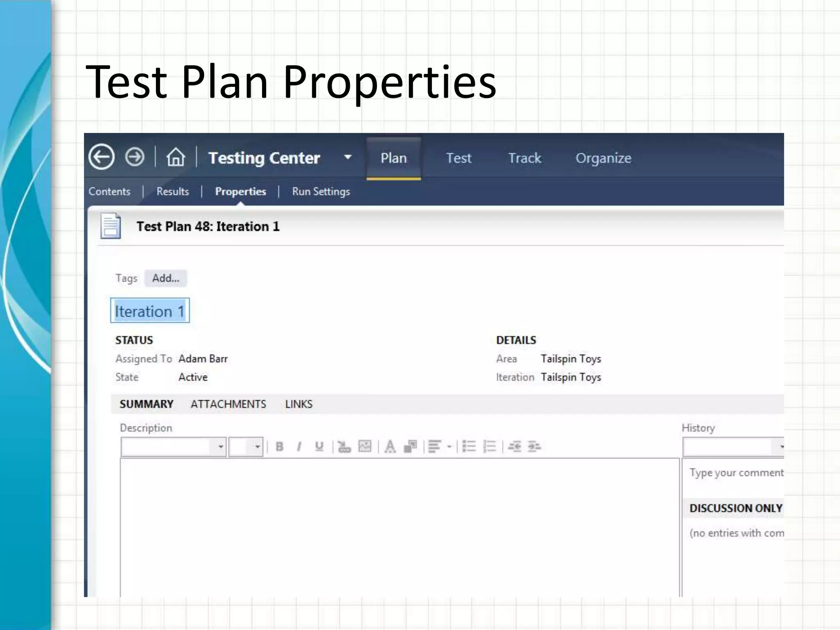Open the Results sub-tab

pyautogui.click(x=173, y=192)
